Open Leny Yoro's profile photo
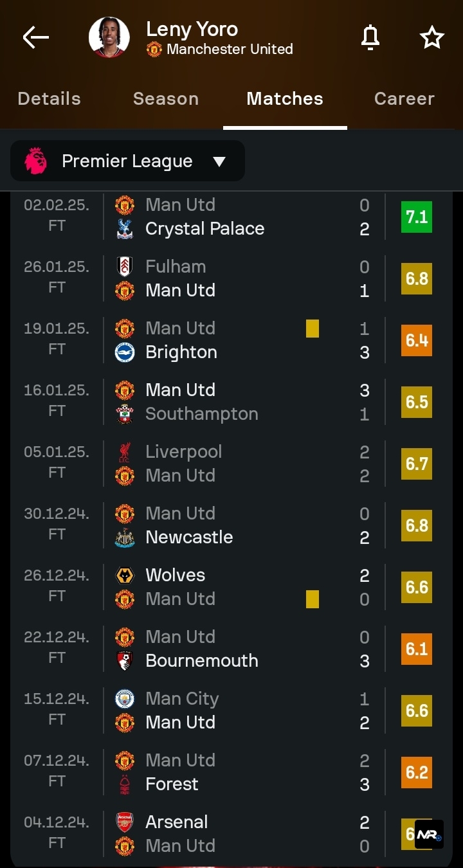 (x=109, y=37)
